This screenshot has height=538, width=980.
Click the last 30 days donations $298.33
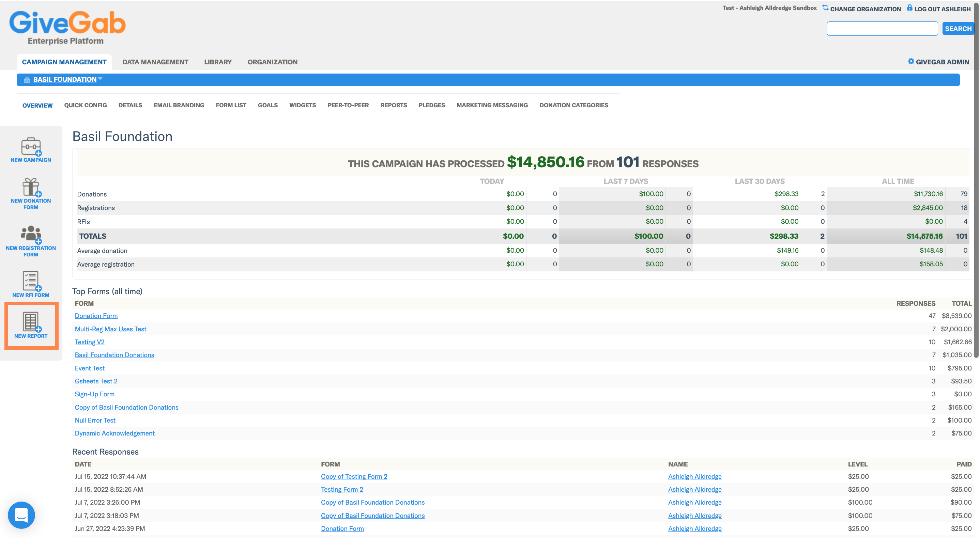(787, 194)
